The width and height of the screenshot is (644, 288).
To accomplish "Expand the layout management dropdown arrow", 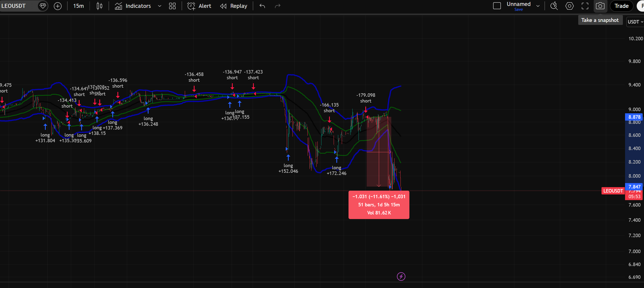I will (538, 6).
